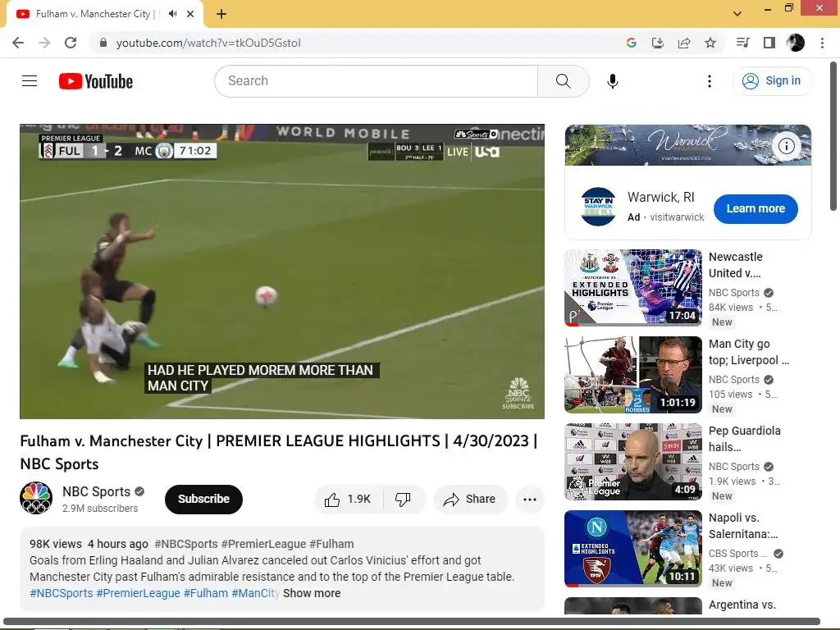Go to YouTube home via logo
This screenshot has height=630, width=840.
(96, 81)
